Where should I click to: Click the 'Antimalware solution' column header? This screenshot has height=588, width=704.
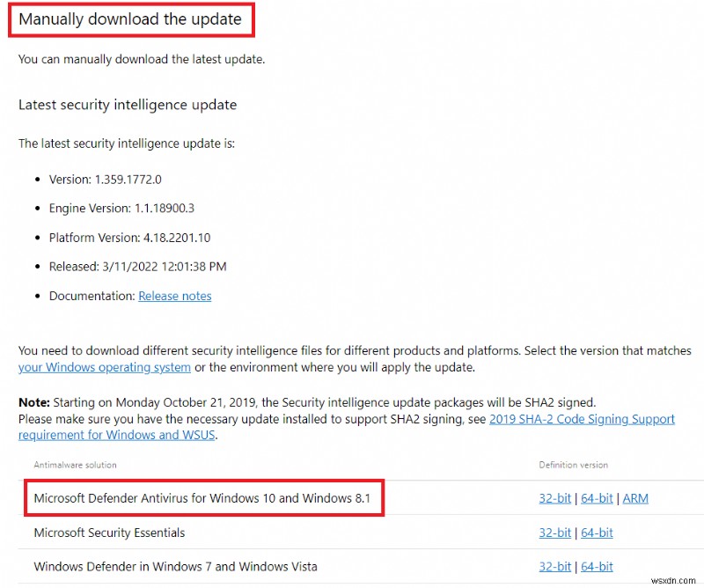tap(75, 465)
